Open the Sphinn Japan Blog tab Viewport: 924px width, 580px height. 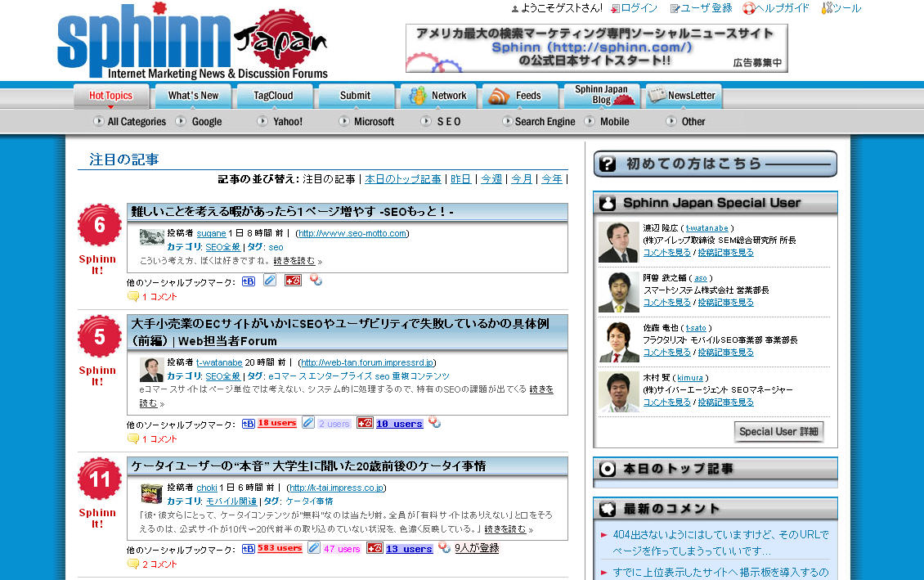602,96
